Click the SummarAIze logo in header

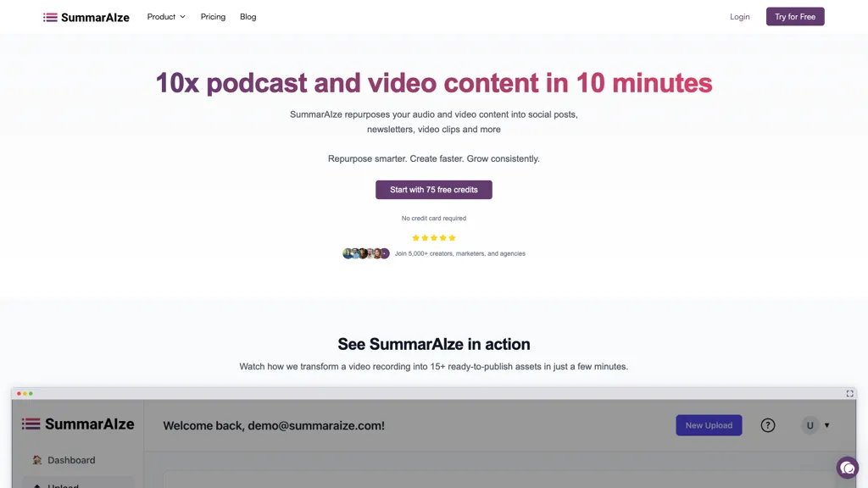(x=86, y=17)
